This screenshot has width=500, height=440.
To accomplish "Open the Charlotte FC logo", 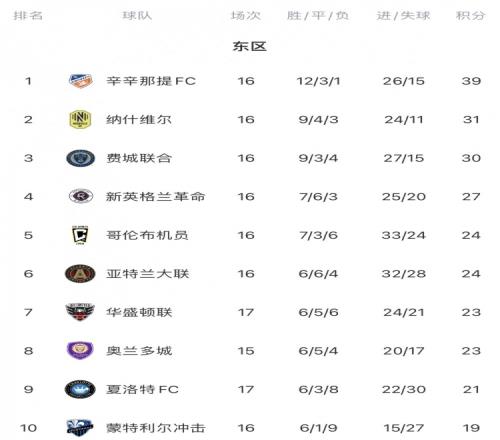I will [80, 389].
